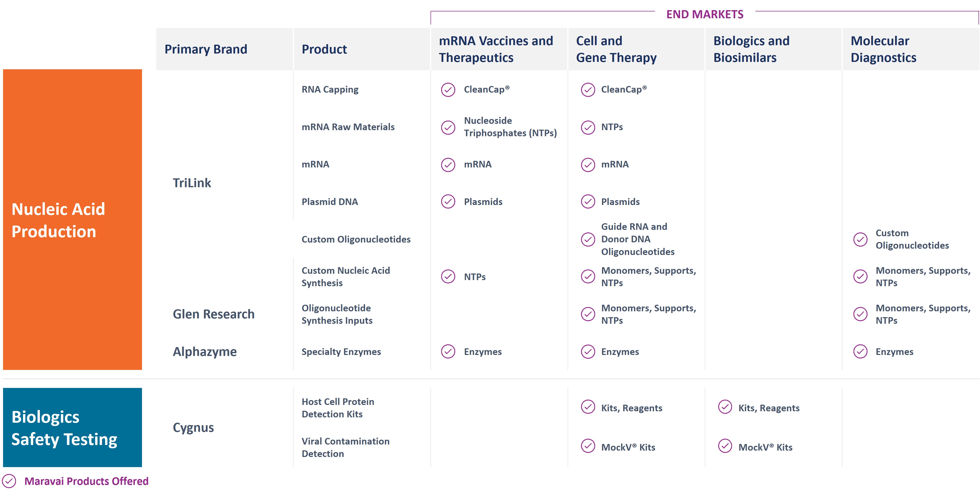980x495 pixels.
Task: Click the CleanCap checkmark under mRNA Vaccines and Therapeutics
Action: (x=448, y=90)
